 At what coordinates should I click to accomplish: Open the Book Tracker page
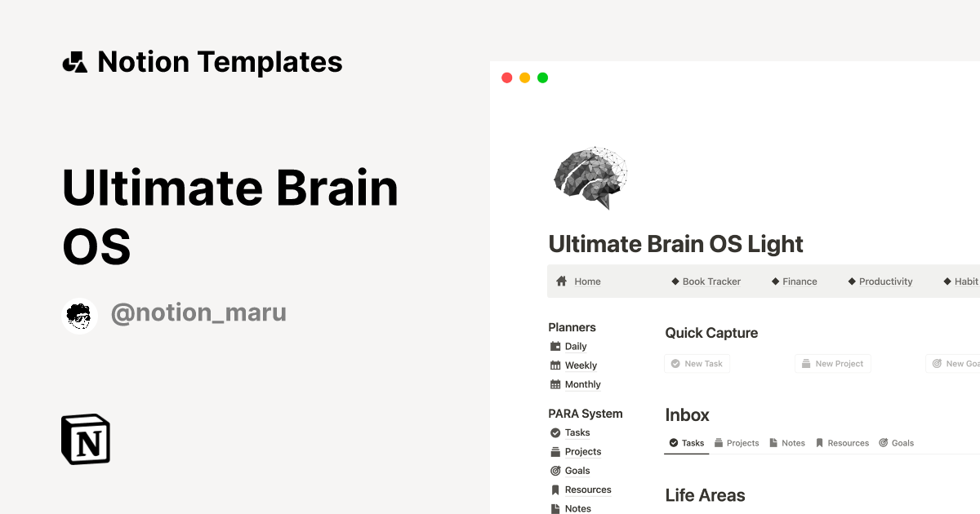pos(706,281)
